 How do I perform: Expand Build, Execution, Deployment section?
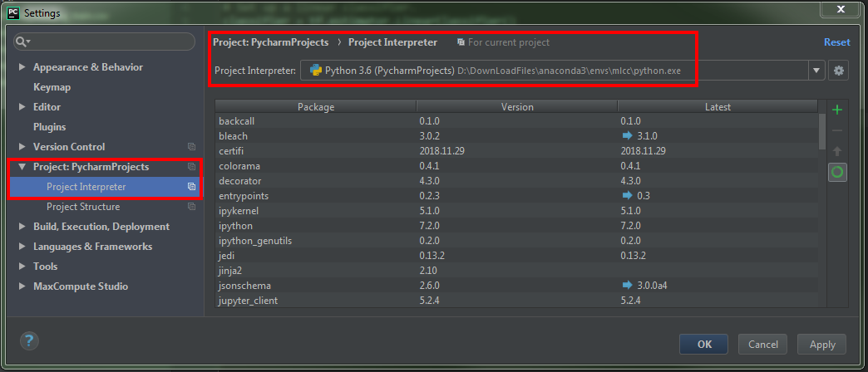coord(22,227)
